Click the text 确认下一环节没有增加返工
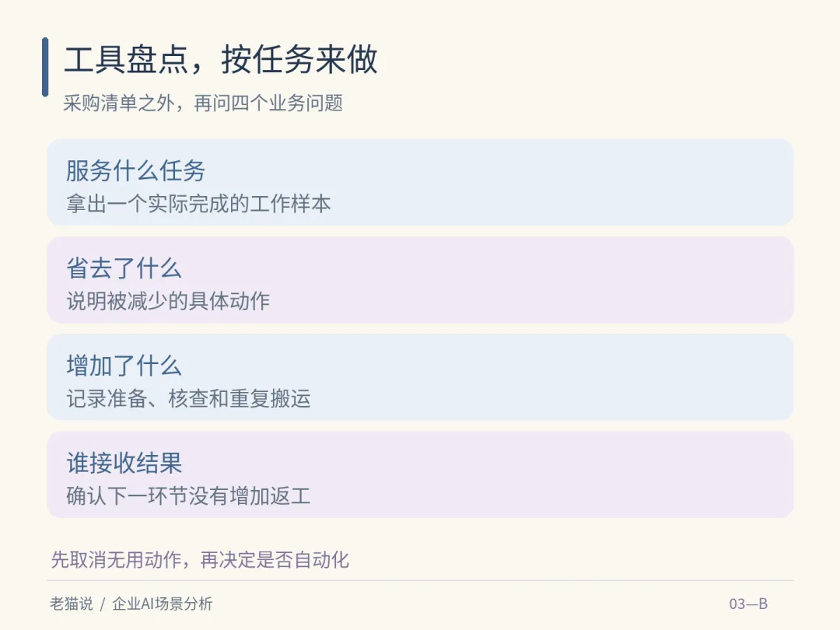840x630 pixels. pyautogui.click(x=188, y=496)
